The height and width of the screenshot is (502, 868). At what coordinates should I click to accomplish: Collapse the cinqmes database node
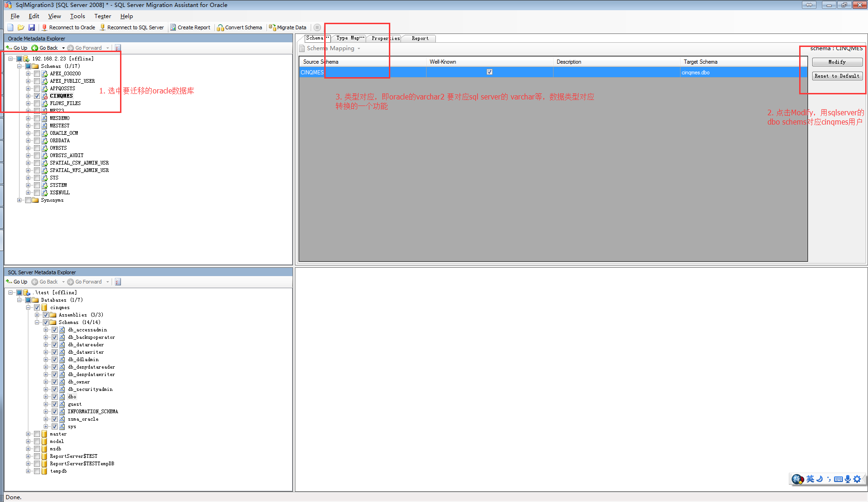point(28,307)
